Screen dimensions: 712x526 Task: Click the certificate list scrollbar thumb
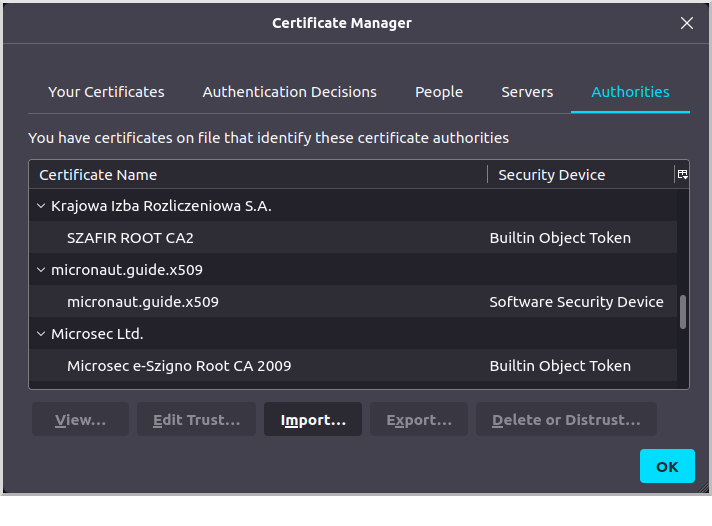682,312
